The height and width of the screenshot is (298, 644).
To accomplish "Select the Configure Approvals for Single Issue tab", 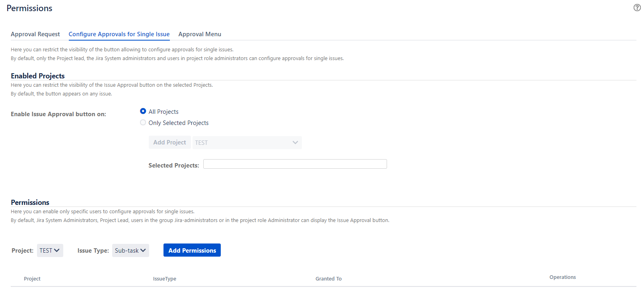I will (119, 34).
